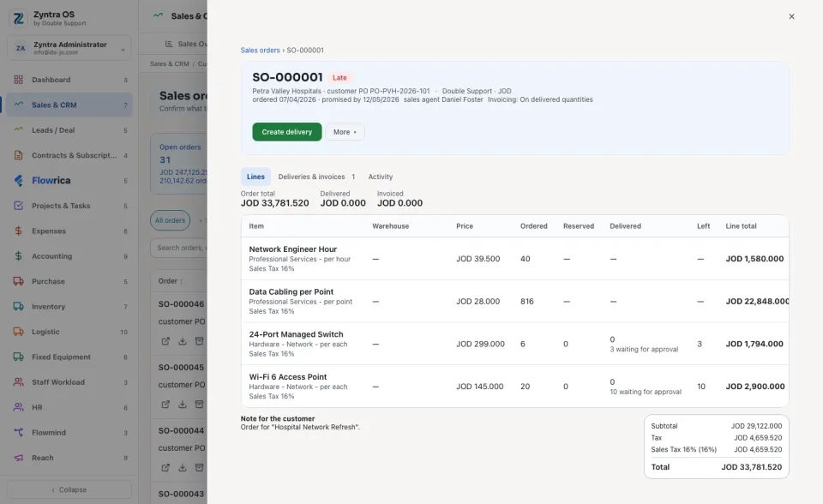Screen dimensions: 823x504
Task: Follow the Sales orders breadcrumb link
Action: 261,51
